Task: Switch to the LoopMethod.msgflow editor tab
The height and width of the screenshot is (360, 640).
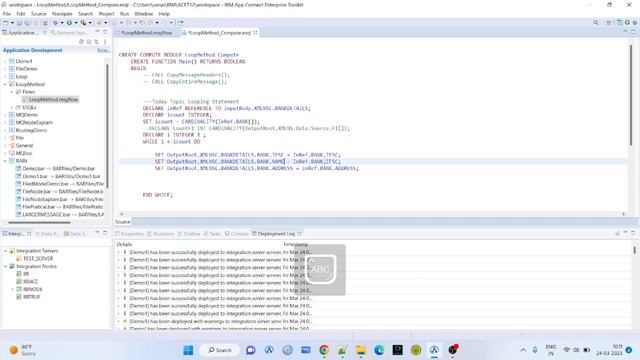Action: pyautogui.click(x=147, y=33)
